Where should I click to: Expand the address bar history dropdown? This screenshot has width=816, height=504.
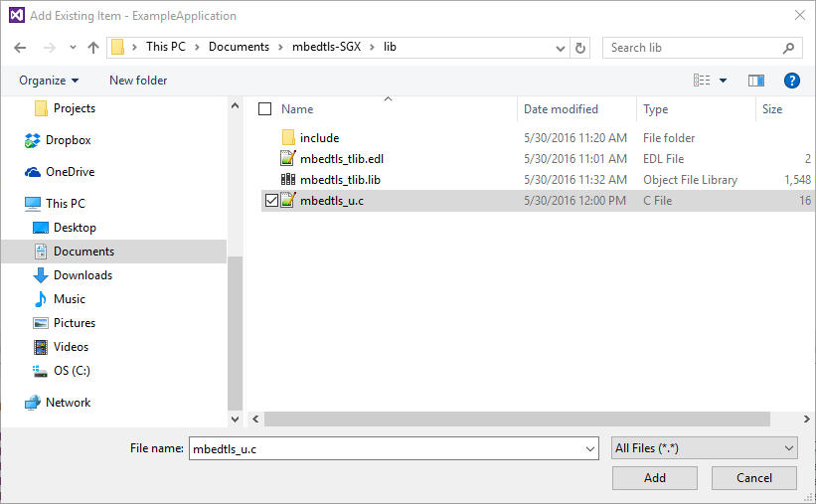(560, 49)
